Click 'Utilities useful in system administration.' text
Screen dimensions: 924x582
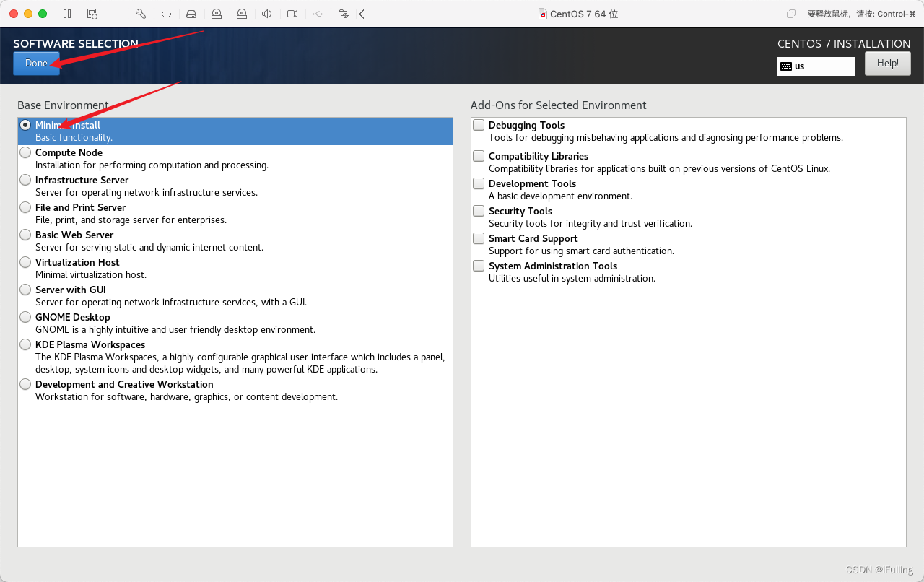coord(572,279)
